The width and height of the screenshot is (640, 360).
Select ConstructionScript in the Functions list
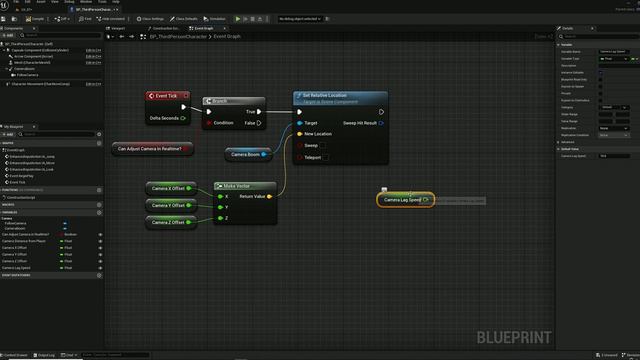tap(21, 198)
